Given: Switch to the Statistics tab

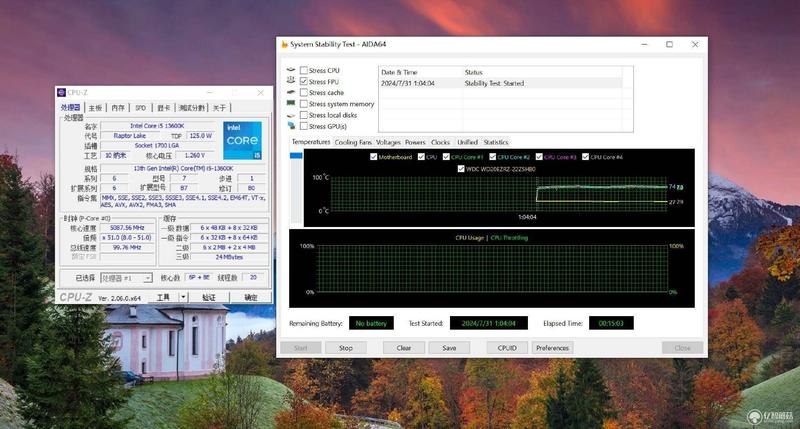Looking at the screenshot, I should click(x=495, y=142).
